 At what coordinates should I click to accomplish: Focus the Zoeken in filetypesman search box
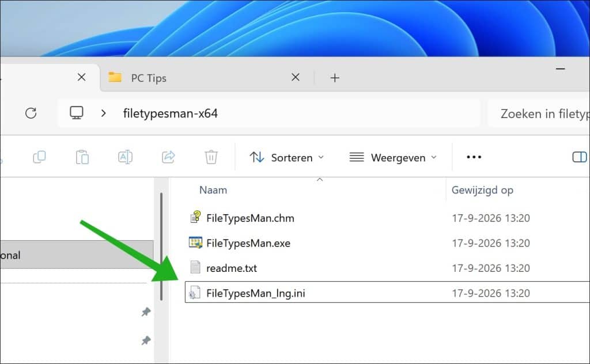click(539, 113)
